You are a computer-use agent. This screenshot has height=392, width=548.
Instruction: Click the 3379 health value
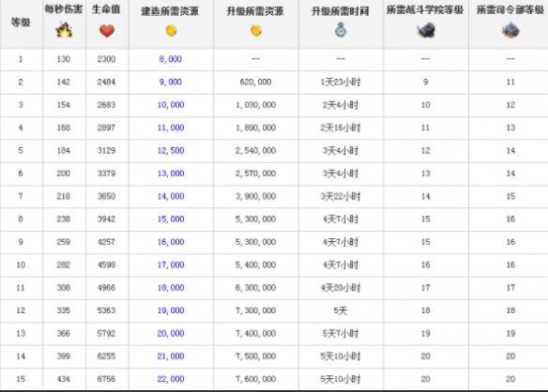(106, 173)
